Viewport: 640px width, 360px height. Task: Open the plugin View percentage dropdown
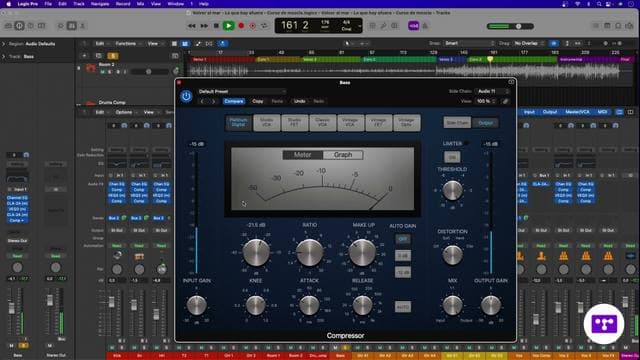tap(487, 101)
